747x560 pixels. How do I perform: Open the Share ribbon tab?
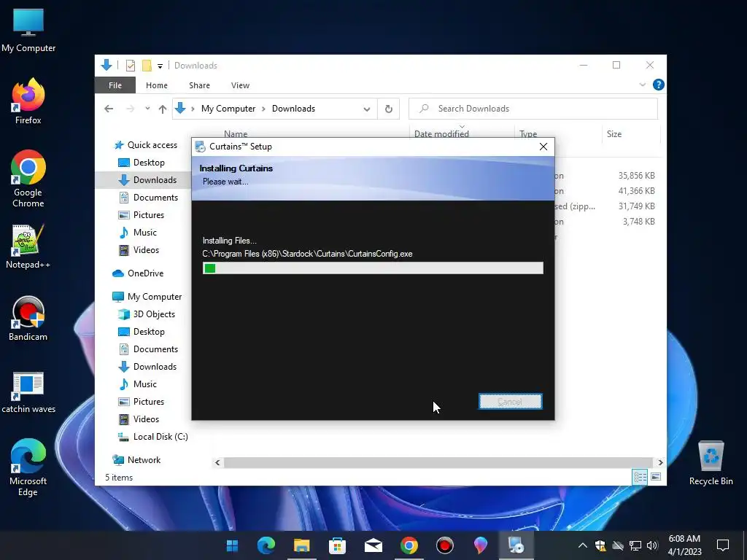pos(199,85)
